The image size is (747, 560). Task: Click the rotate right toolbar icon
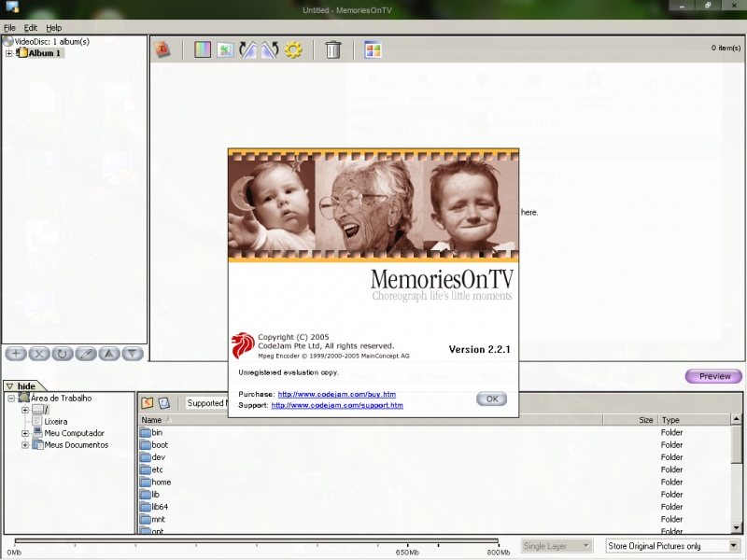tap(270, 49)
